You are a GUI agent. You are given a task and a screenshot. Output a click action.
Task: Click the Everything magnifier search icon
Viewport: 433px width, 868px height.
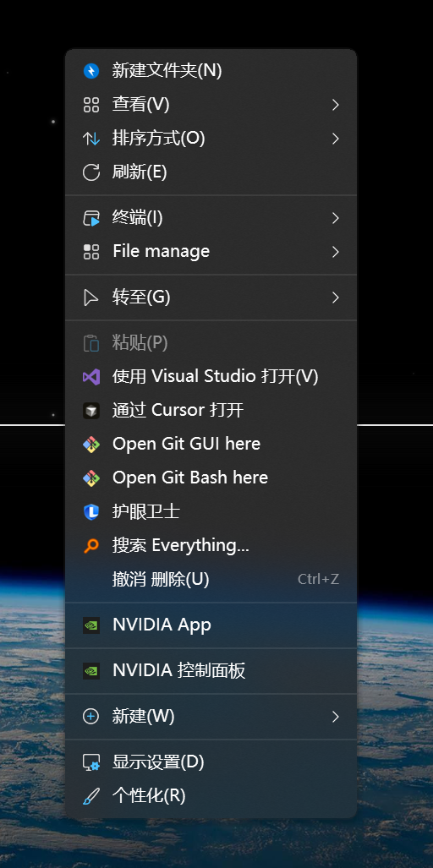point(90,546)
